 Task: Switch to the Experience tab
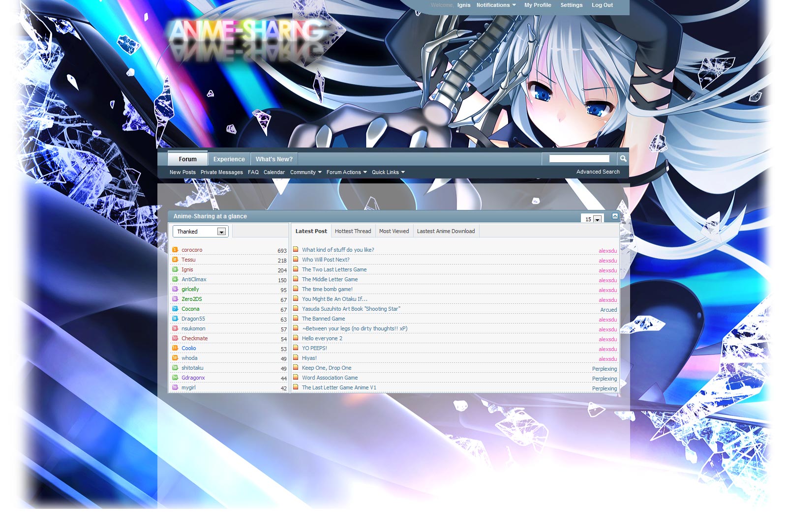(x=229, y=159)
